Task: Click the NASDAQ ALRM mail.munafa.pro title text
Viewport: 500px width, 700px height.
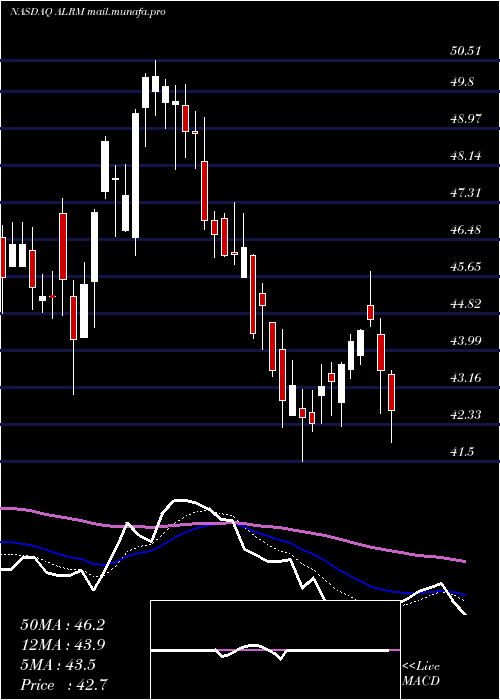Action: tap(88, 12)
